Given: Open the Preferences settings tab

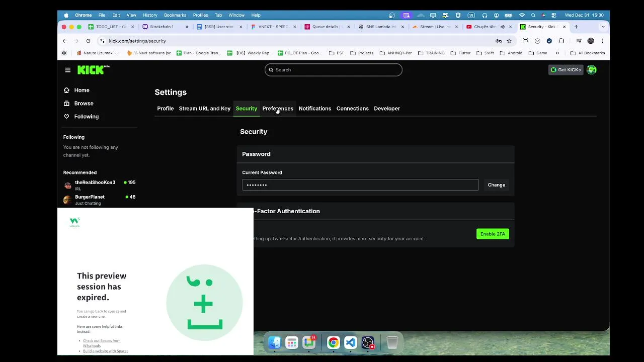Looking at the screenshot, I should coord(278,108).
